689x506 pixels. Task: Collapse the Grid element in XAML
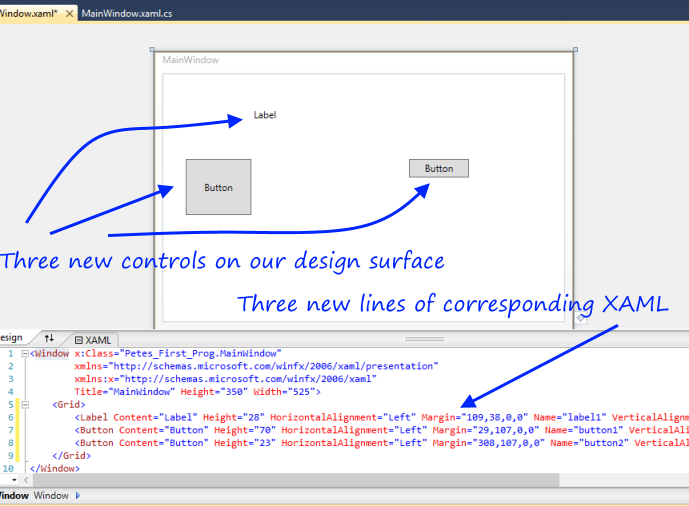[x=25, y=405]
